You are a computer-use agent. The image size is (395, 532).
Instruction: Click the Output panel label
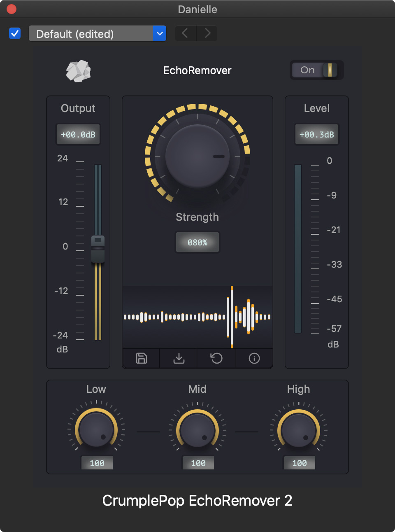78,108
